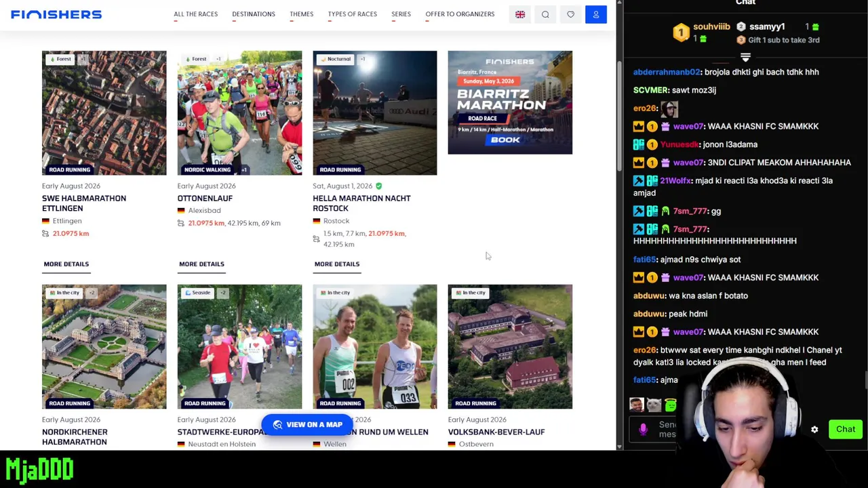Open Rund um Wellen race photo

[375, 347]
